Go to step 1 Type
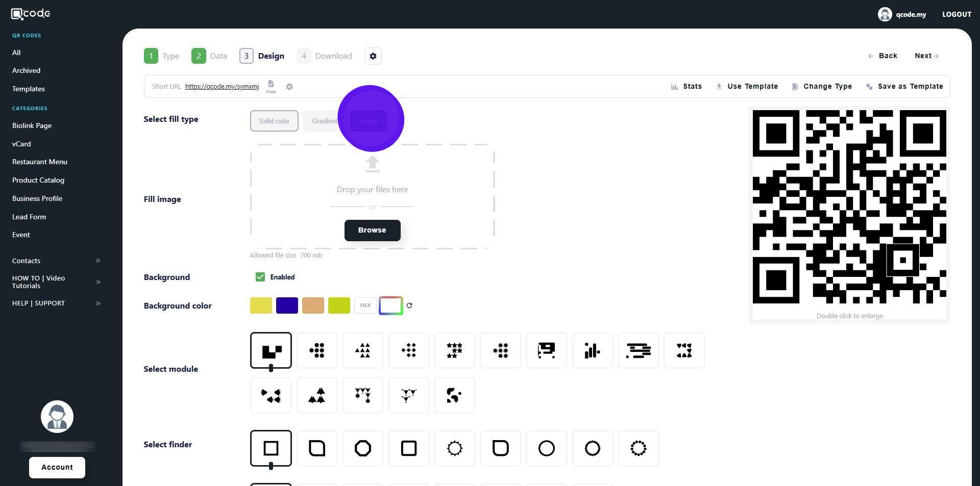The width and height of the screenshot is (980, 486). tap(161, 56)
